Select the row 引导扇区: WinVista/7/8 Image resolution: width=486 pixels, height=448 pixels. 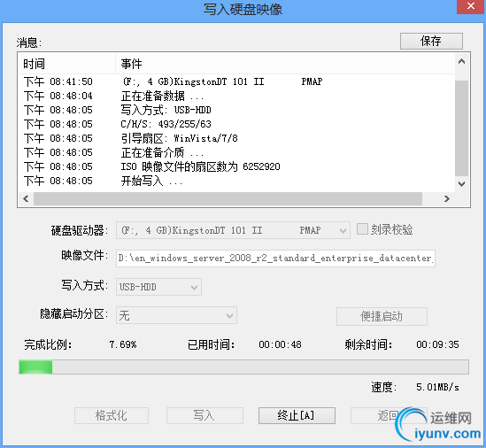[236, 138]
